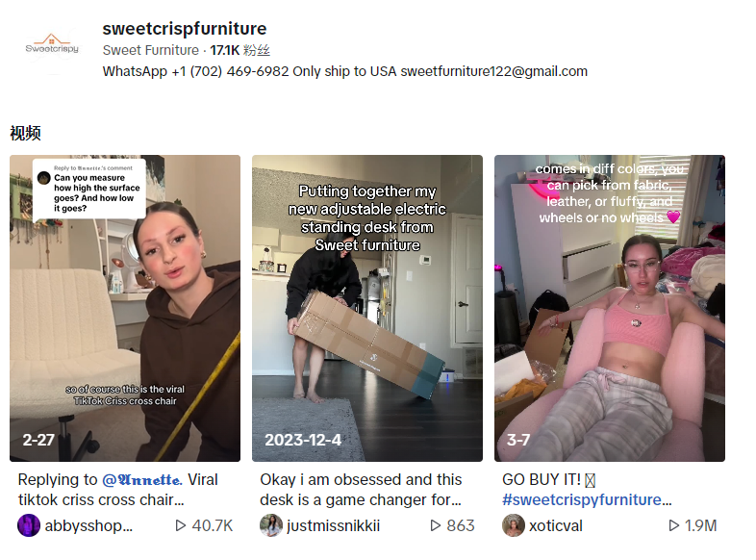Click the xoticval creator avatar

click(514, 525)
